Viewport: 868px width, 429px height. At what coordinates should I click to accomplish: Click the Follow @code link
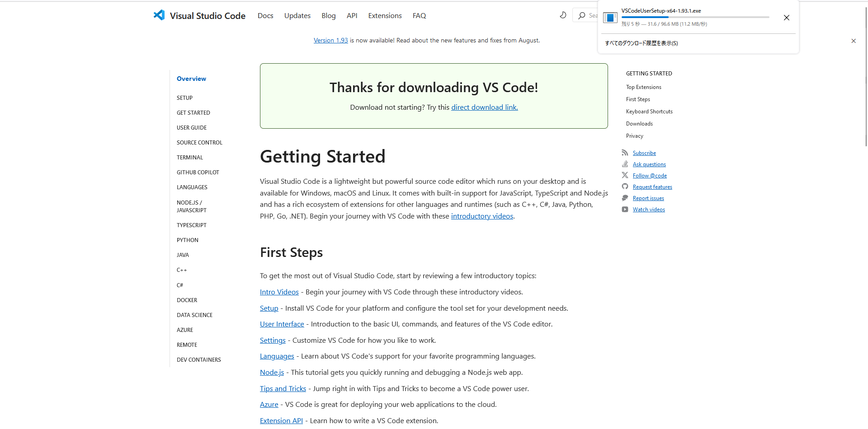(650, 175)
